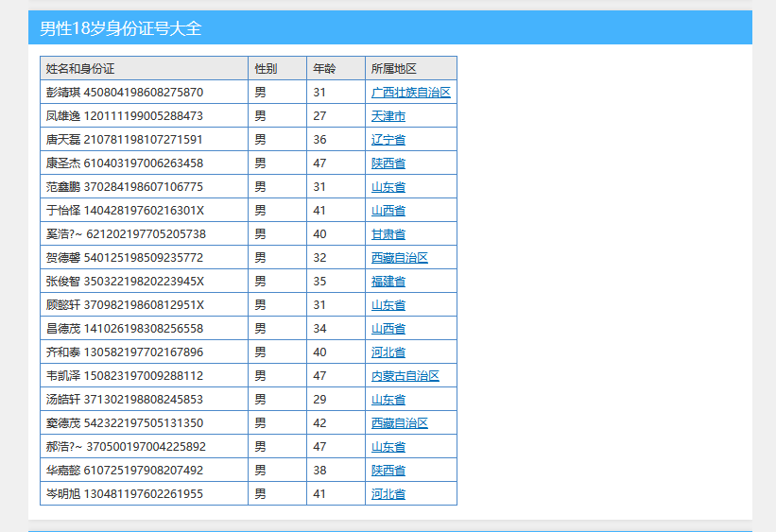Open 西藏自治区 link in 窦德茂 row
Image resolution: width=776 pixels, height=532 pixels.
400,423
